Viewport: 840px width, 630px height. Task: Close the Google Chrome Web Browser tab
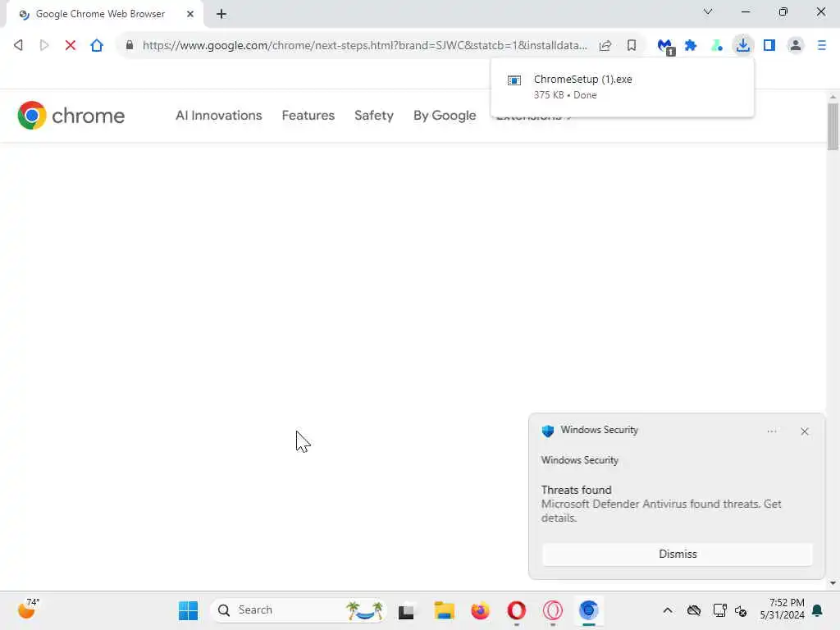pyautogui.click(x=190, y=14)
